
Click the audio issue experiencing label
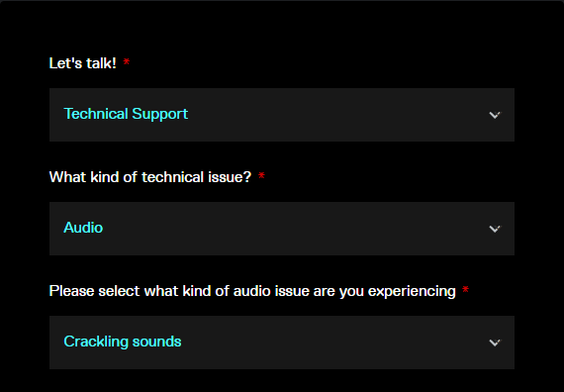click(252, 291)
